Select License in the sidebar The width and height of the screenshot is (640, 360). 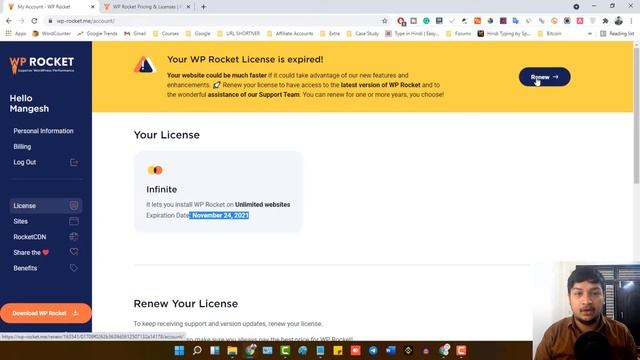[x=46, y=206]
